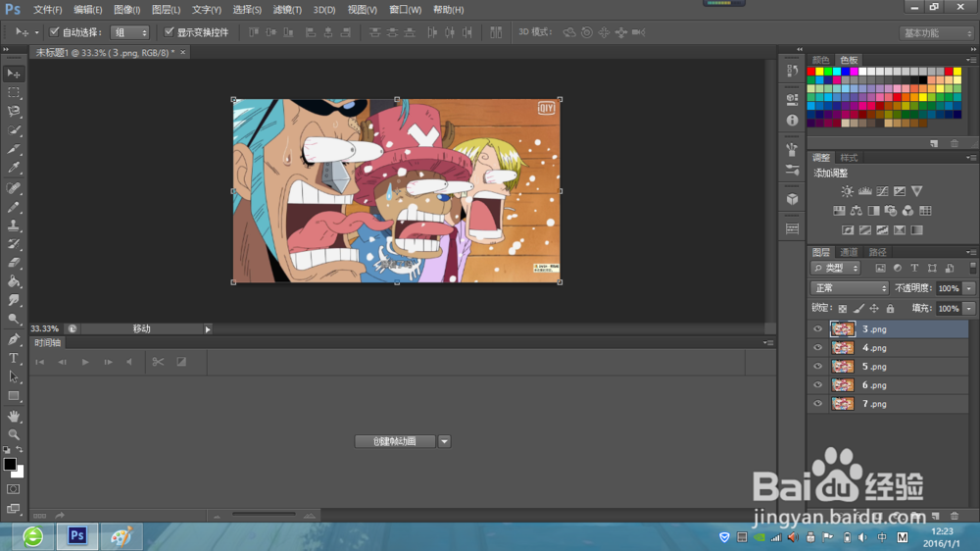Toggle pixel layer filter icon
Screen dimensions: 980x551
[x=880, y=269]
